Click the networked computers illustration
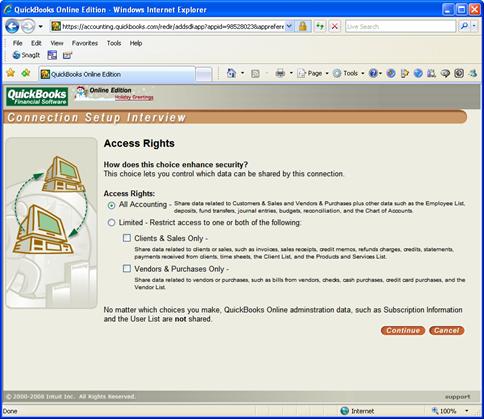Image resolution: width=484 pixels, height=419 pixels. 51,223
